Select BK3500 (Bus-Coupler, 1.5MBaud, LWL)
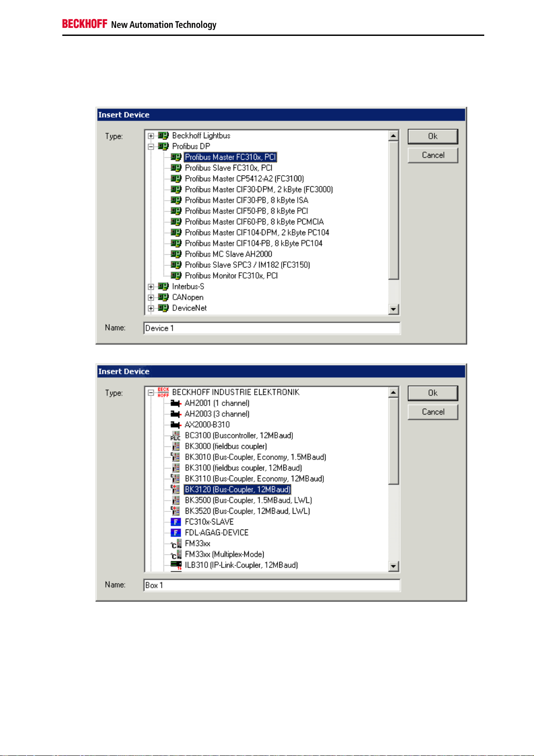Viewport: 534px width, 756px height. [x=248, y=500]
